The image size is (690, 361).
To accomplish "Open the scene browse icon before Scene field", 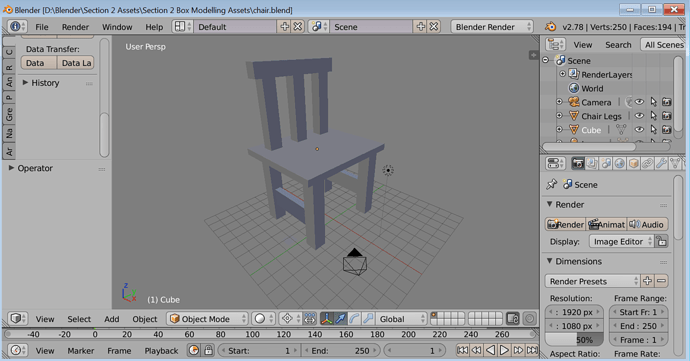I will (x=319, y=27).
